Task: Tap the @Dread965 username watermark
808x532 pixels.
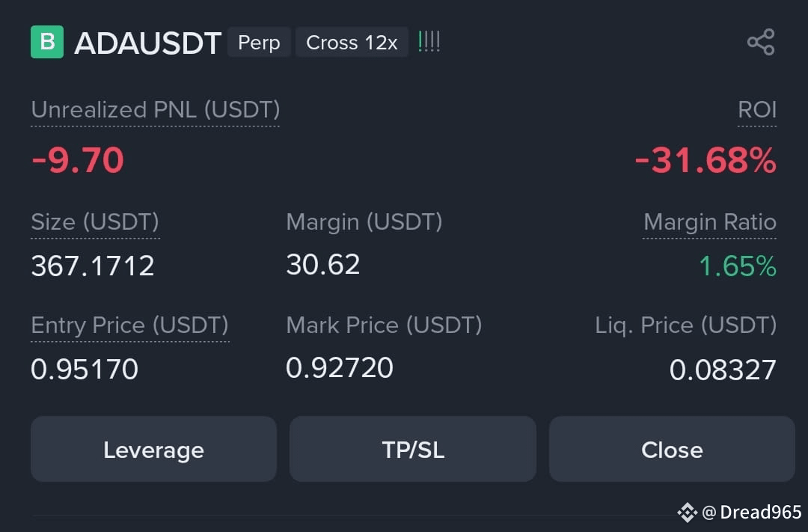Action: 752,512
